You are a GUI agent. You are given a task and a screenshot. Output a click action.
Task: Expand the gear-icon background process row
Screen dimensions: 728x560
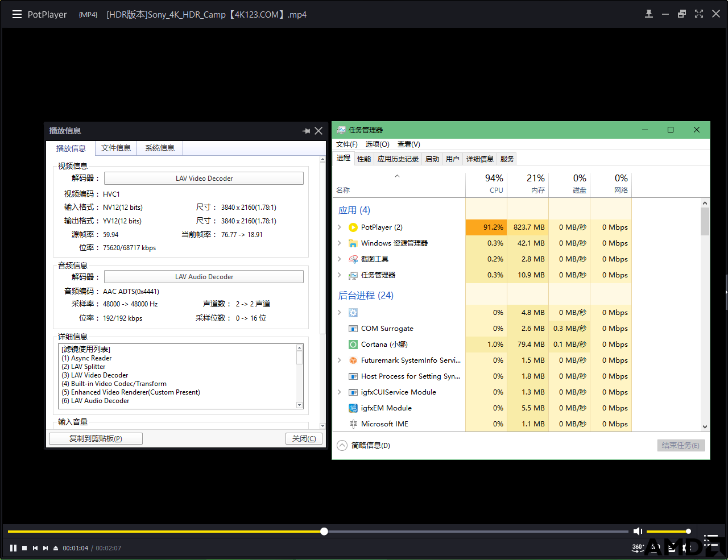click(340, 313)
